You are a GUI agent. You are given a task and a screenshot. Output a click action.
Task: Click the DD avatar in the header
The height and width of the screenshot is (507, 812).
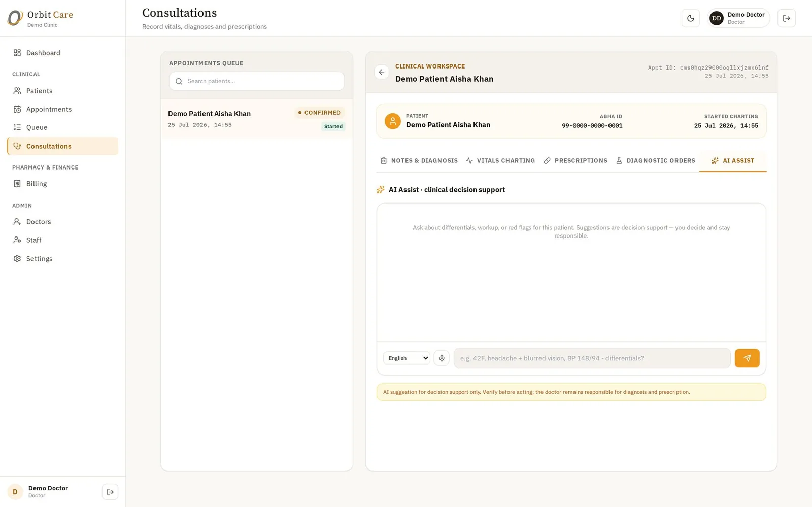716,18
